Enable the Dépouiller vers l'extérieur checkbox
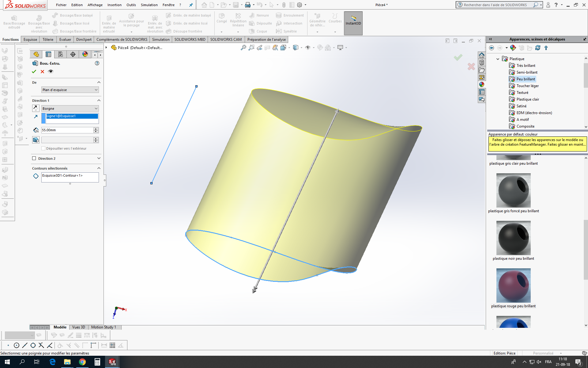 pos(43,148)
